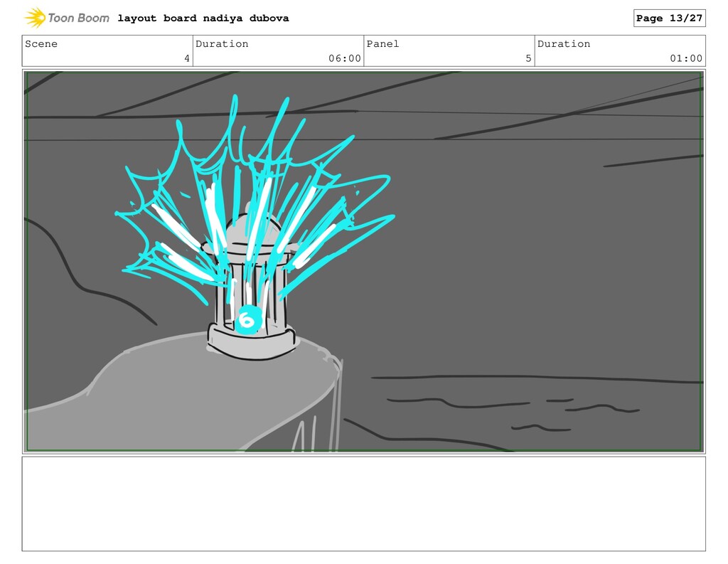
Task: Click the 'Scene' header label
Action: pos(41,43)
